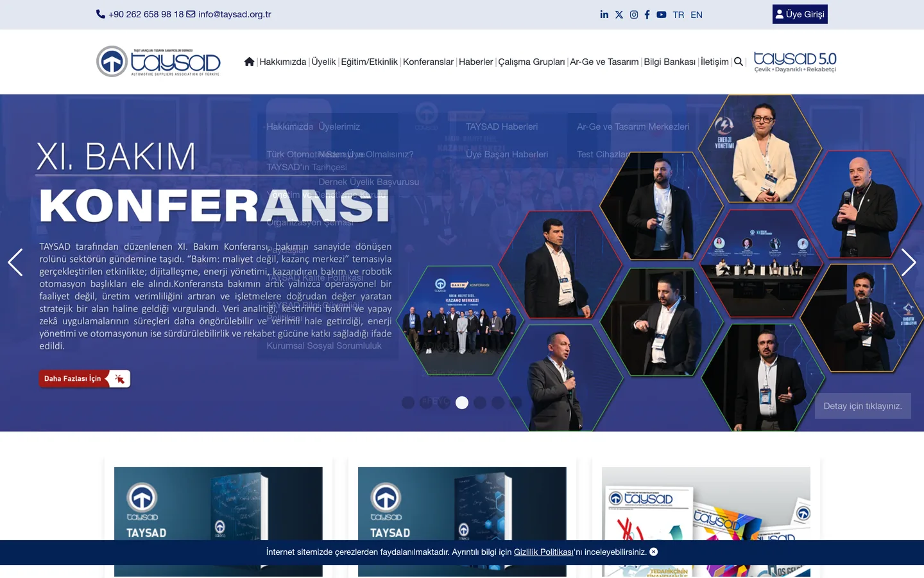Click the XI. Bakım Konferansı slide heading
Viewport: 924px width, 578px height.
coord(214,182)
